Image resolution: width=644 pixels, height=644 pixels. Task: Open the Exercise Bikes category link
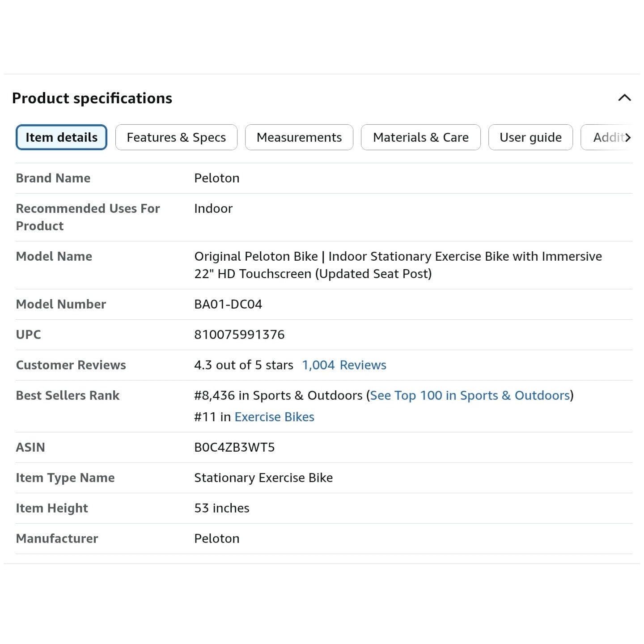click(x=275, y=417)
